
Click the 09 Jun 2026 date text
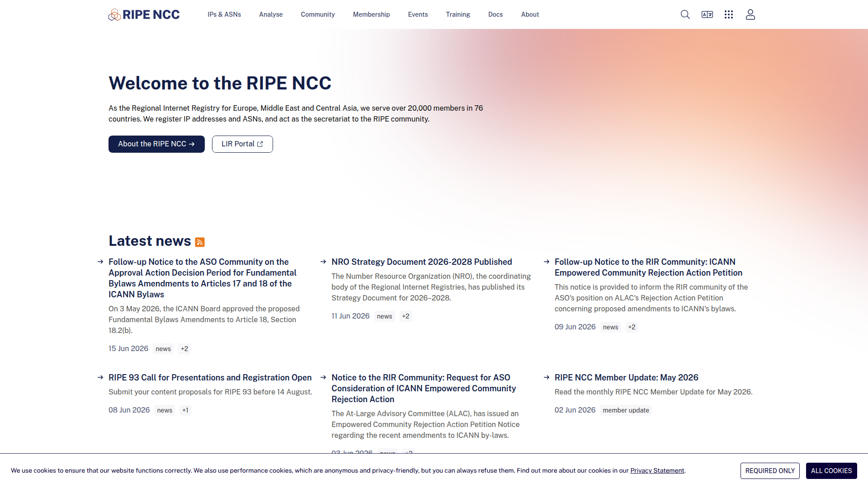[x=575, y=327]
